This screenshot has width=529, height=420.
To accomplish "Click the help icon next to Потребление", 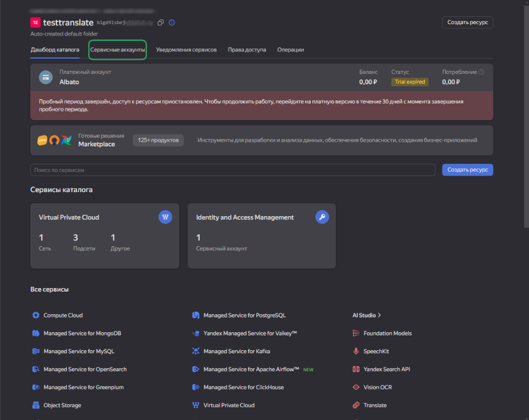I will (x=481, y=72).
